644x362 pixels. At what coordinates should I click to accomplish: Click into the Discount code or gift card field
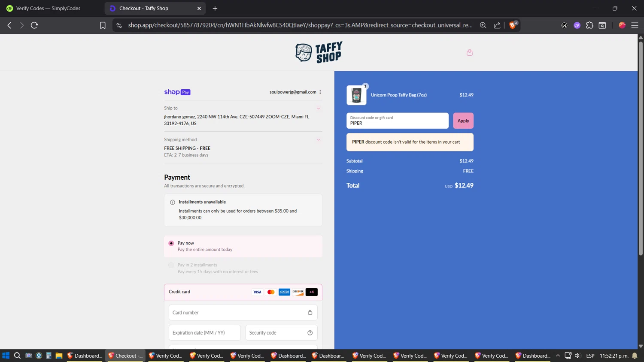(x=398, y=121)
